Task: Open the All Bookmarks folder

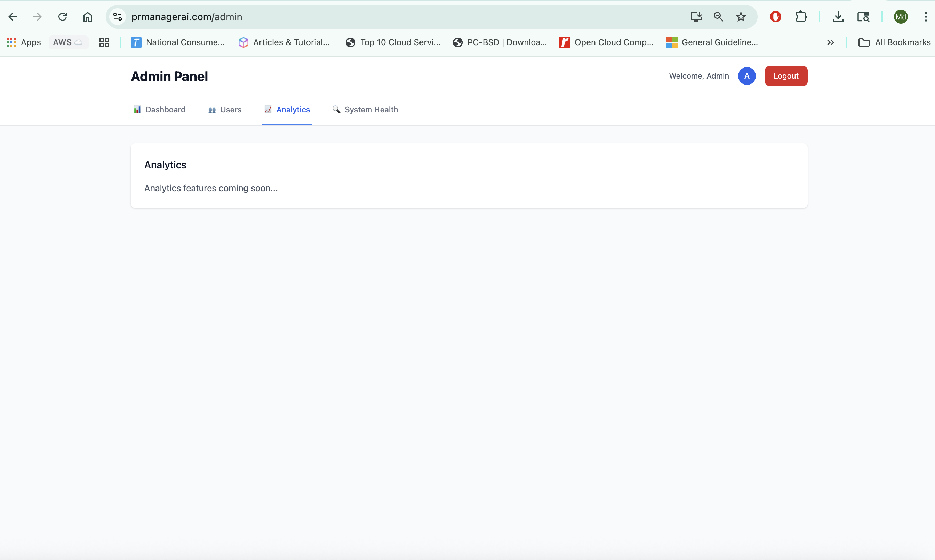Action: click(894, 42)
